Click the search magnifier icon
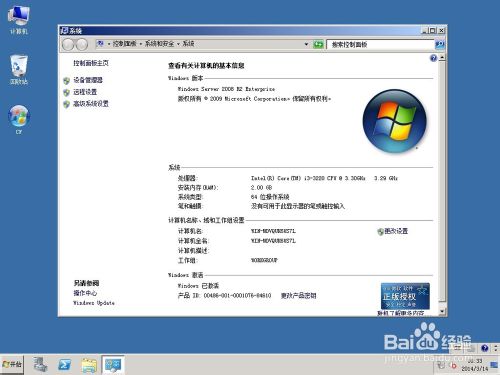 coord(440,44)
